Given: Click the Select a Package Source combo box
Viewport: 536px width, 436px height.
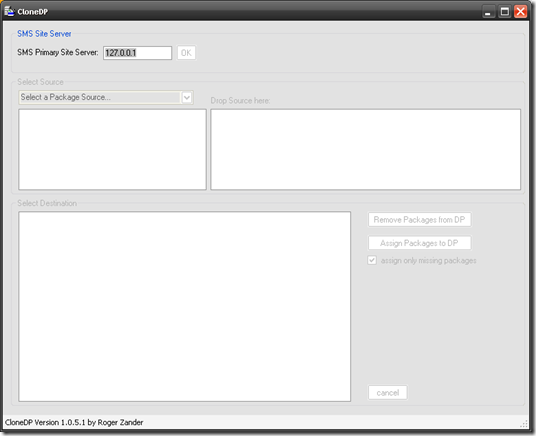Looking at the screenshot, I should pyautogui.click(x=106, y=97).
